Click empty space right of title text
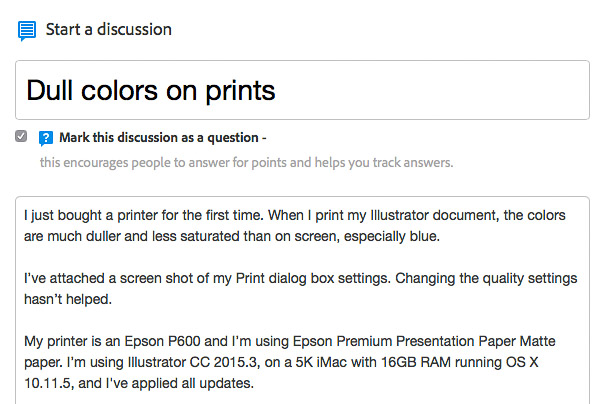Image resolution: width=605 pixels, height=404 pixels. (432, 91)
